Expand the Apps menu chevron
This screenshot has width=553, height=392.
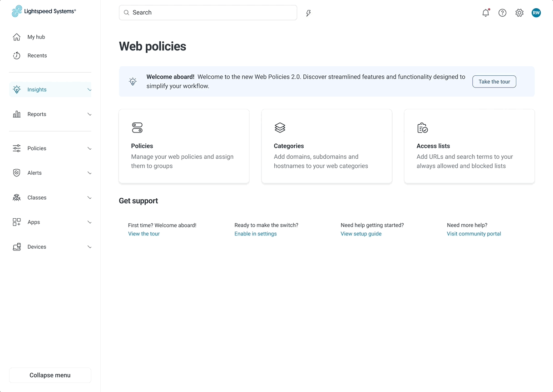(x=89, y=222)
